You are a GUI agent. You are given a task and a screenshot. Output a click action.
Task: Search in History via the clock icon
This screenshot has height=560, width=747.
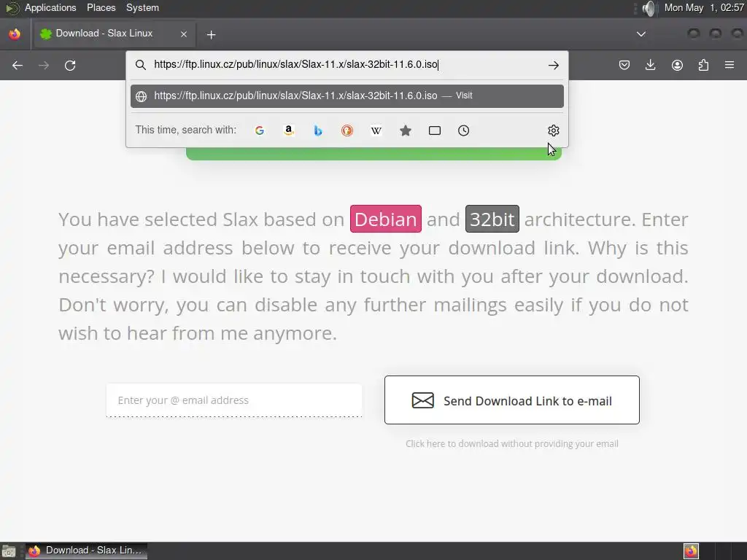click(x=463, y=131)
